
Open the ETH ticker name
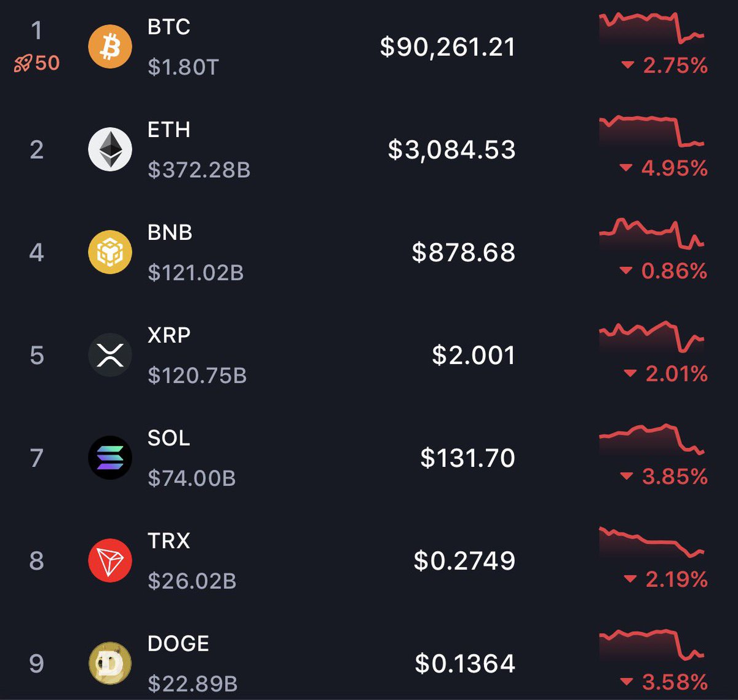point(169,130)
